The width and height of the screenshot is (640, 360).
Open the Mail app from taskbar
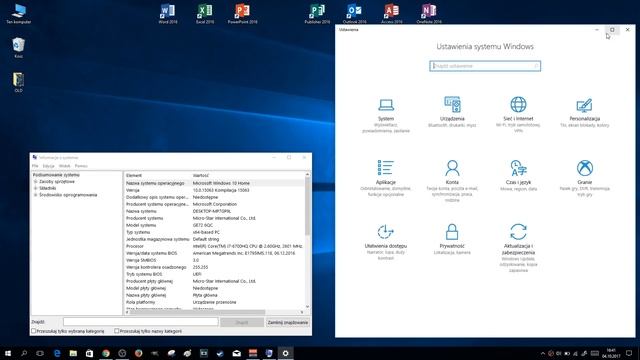pos(236,353)
